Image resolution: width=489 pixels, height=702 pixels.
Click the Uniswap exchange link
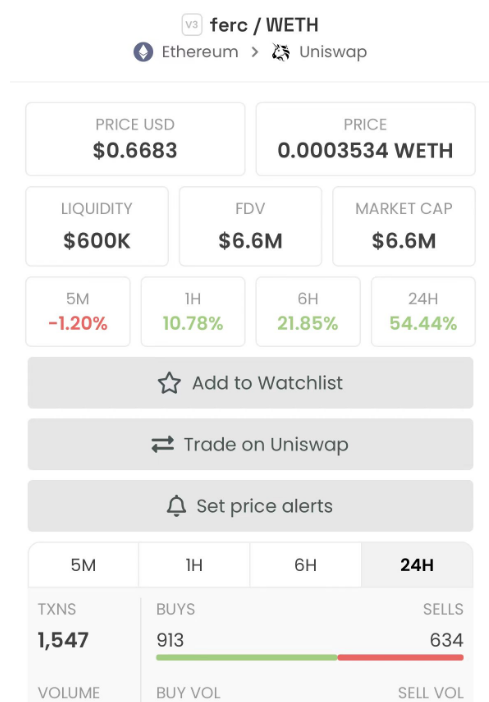[x=333, y=52]
